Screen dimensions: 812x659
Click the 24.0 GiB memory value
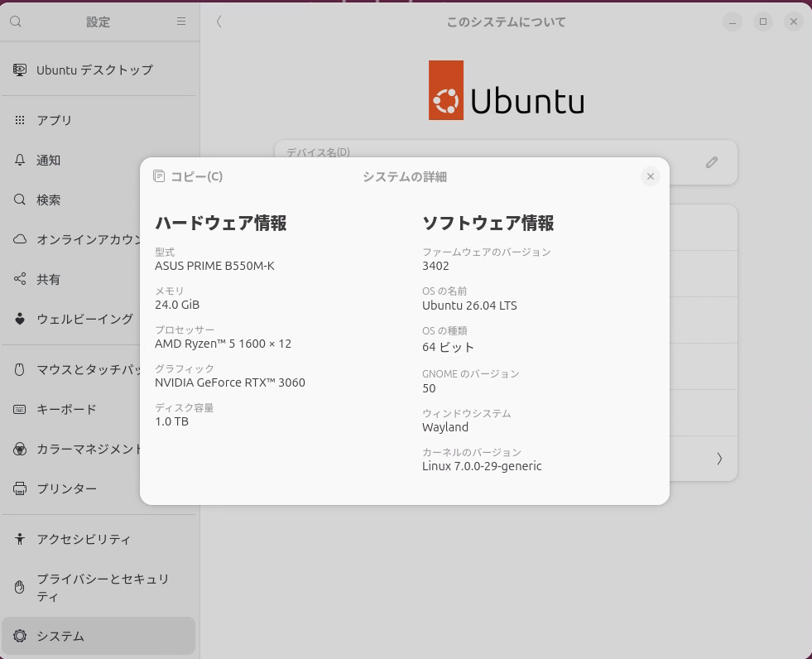coord(177,305)
